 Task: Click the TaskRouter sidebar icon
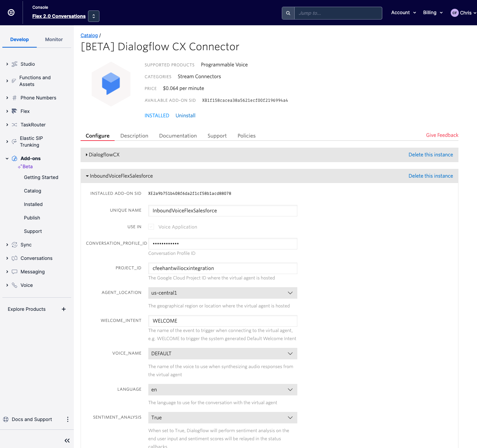click(14, 125)
